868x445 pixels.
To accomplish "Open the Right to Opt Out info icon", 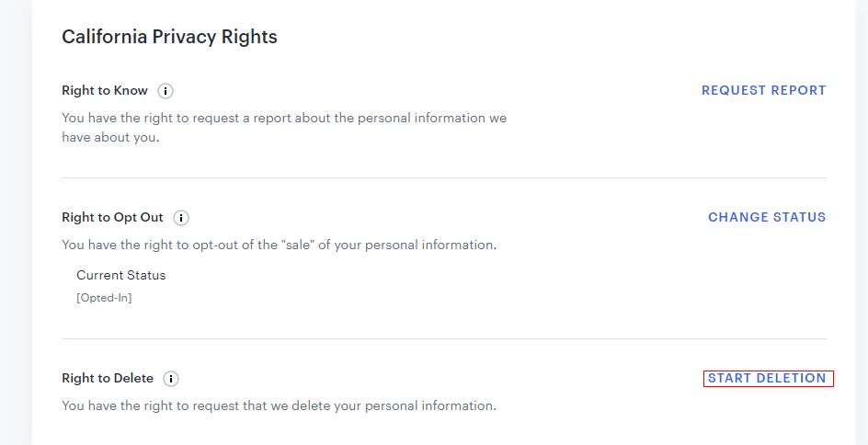I will pos(181,218).
